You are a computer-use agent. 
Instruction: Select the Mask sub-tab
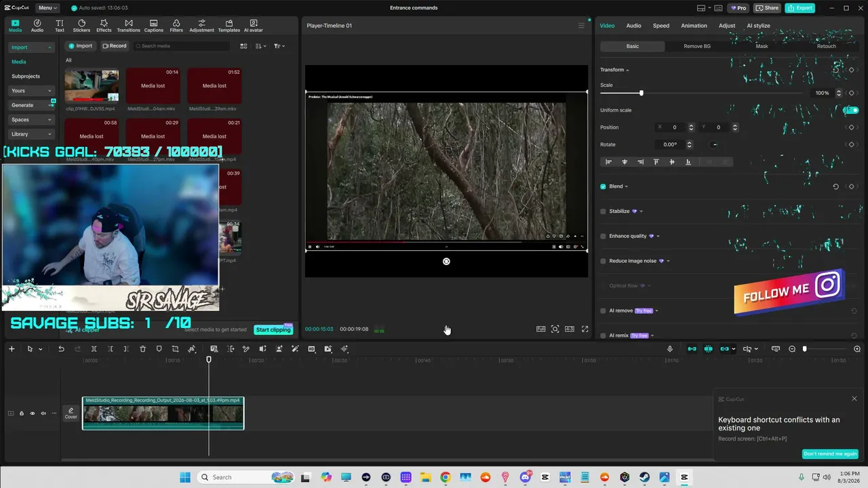pyautogui.click(x=762, y=46)
